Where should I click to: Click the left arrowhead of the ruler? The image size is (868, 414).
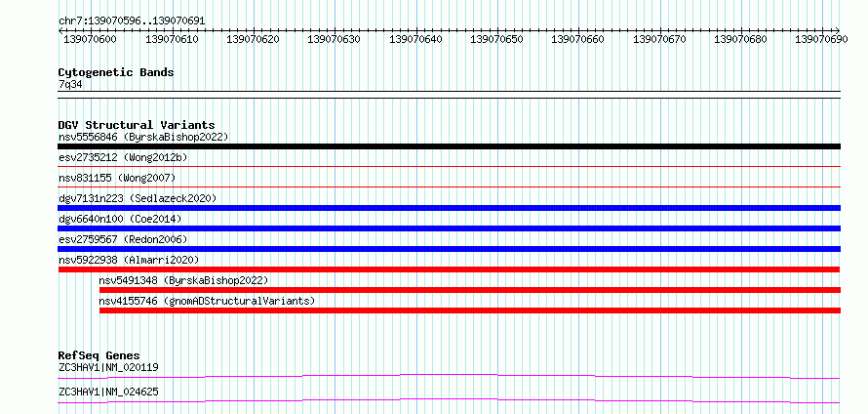pyautogui.click(x=60, y=30)
